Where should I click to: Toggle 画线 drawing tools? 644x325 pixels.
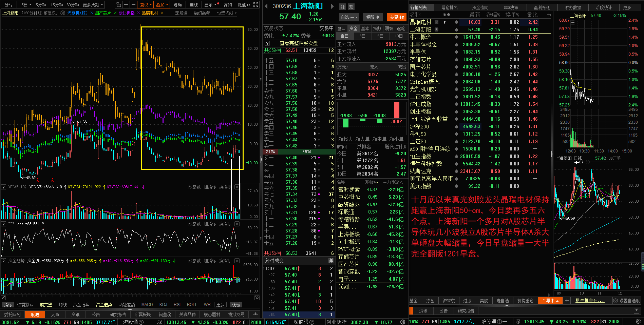coord(194,5)
